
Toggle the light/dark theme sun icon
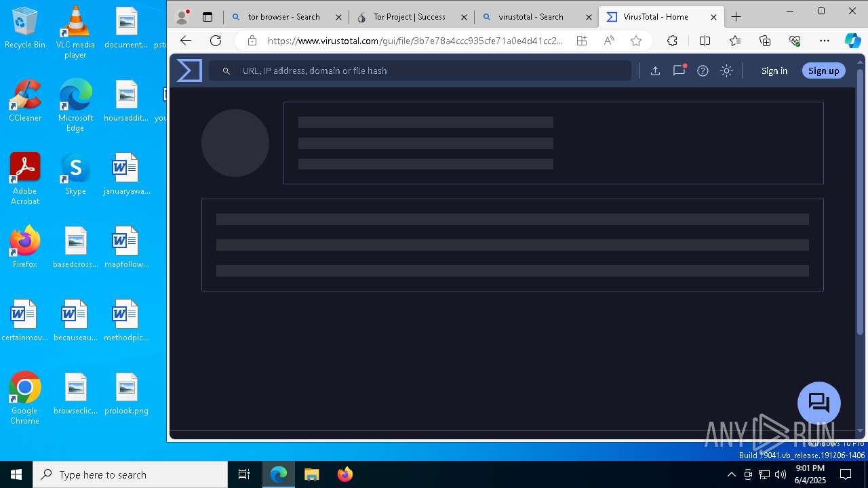click(x=726, y=70)
